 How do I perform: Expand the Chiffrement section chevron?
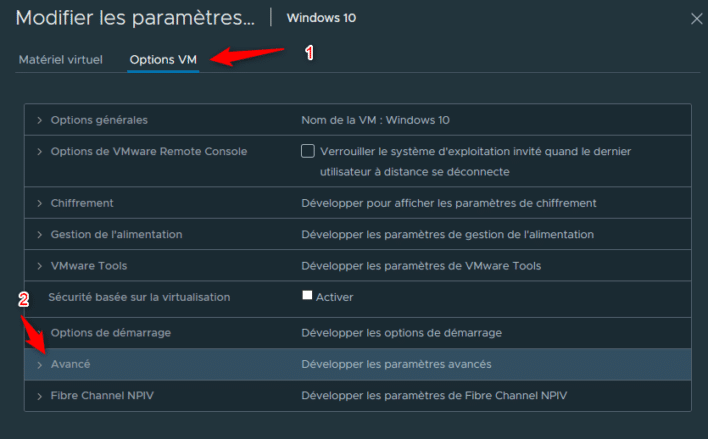tap(40, 203)
